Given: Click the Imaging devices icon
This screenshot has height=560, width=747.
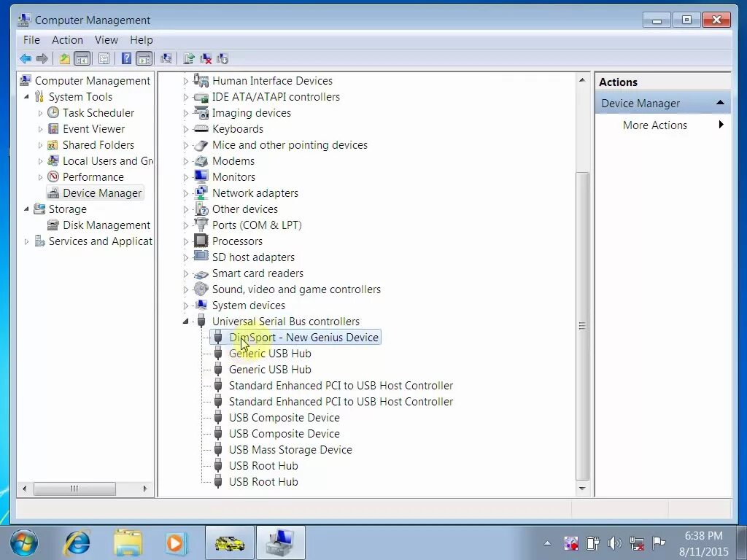Looking at the screenshot, I should tap(201, 113).
